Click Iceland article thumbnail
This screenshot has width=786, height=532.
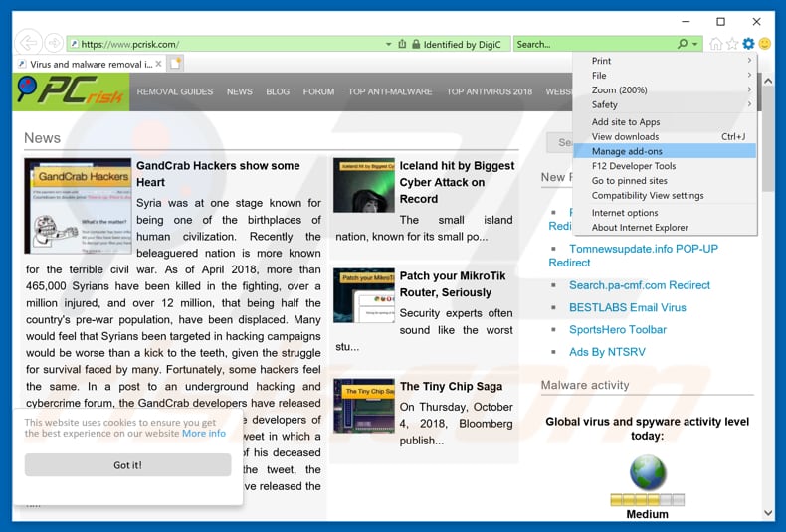(x=364, y=185)
